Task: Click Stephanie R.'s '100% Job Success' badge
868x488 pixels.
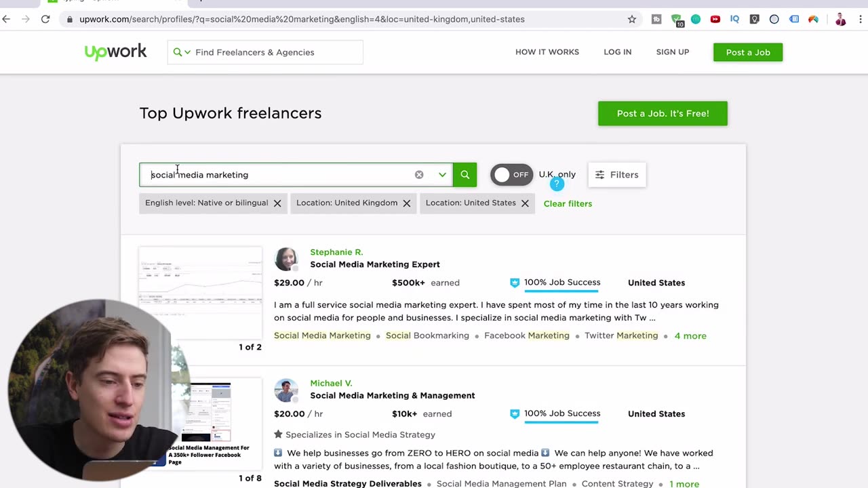Action: [x=555, y=283]
